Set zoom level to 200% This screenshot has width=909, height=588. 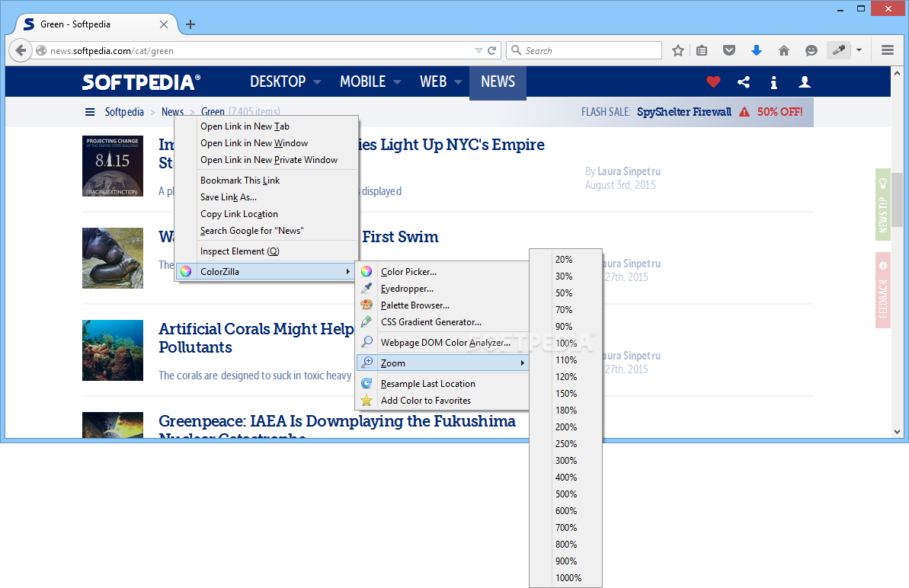pyautogui.click(x=566, y=427)
